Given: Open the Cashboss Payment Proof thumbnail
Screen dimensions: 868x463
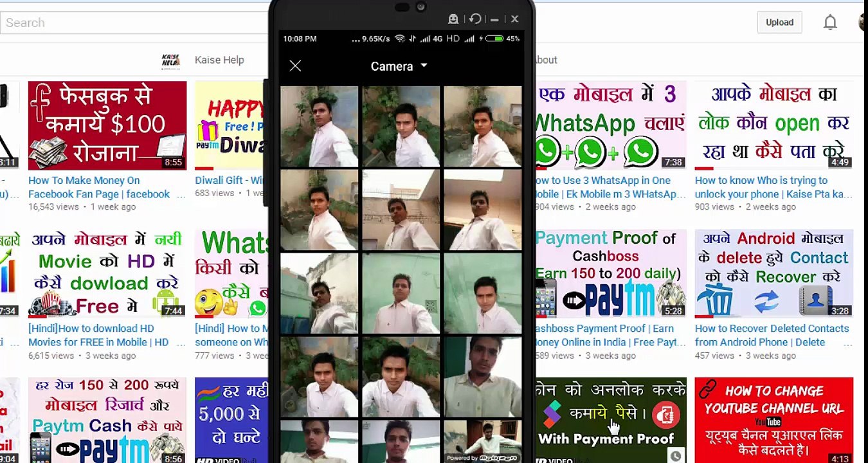Looking at the screenshot, I should (611, 273).
